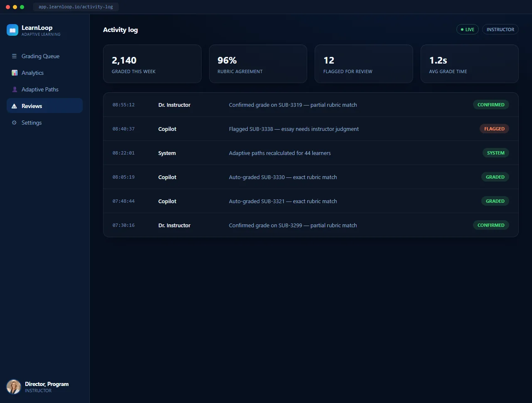Viewport: 532px width, 403px height.
Task: Click the FLAGGED badge on SUB-3338
Action: (x=494, y=129)
